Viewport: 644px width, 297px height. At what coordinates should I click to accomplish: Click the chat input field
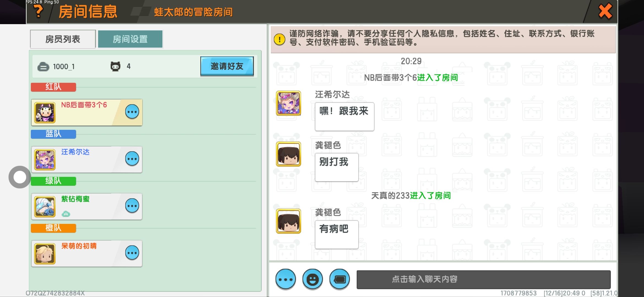point(484,279)
